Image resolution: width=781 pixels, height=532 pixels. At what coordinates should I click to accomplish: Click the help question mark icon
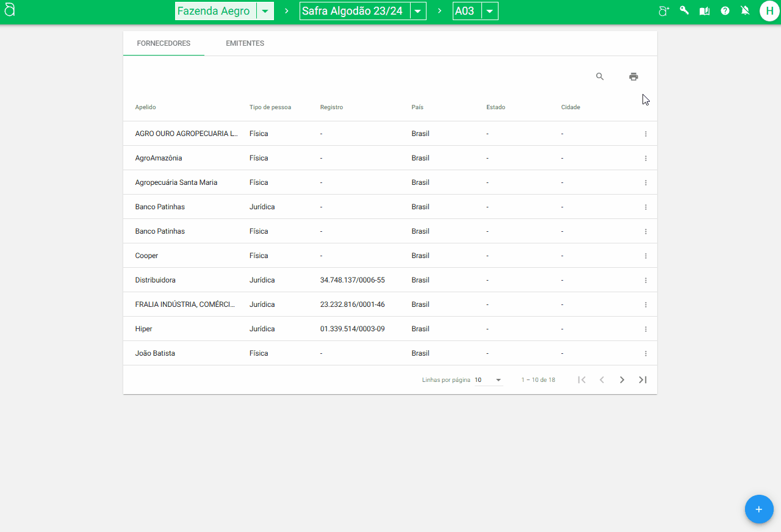pyautogui.click(x=725, y=11)
